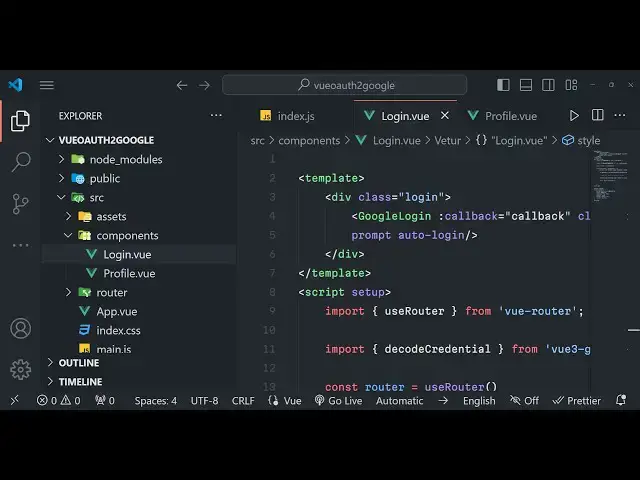The image size is (640, 480).
Task: Start Go Live server
Action: pyautogui.click(x=338, y=400)
